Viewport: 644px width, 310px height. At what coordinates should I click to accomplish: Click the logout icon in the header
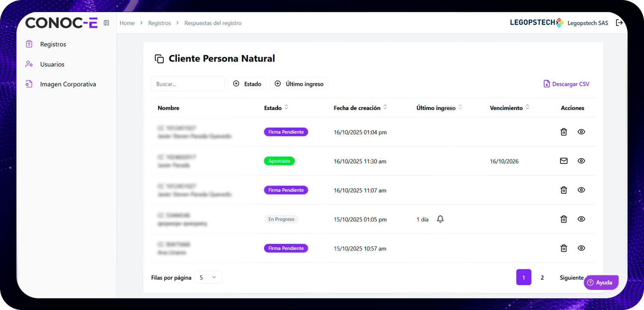click(619, 23)
